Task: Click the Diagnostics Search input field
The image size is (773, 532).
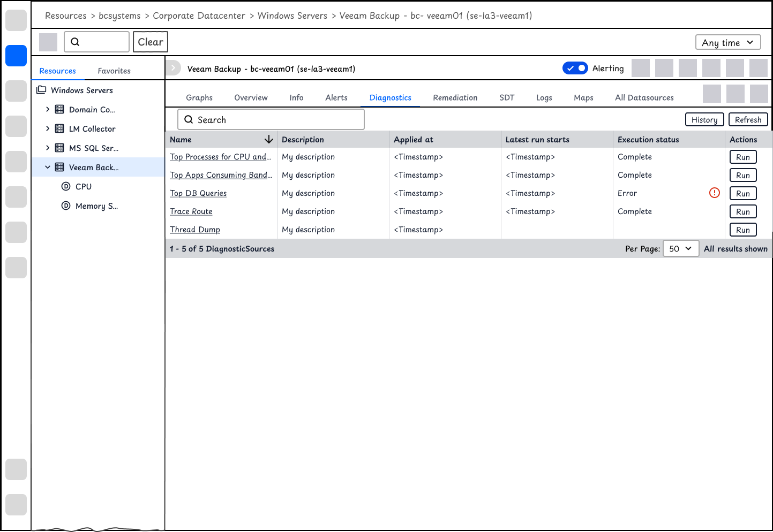Action: (271, 119)
